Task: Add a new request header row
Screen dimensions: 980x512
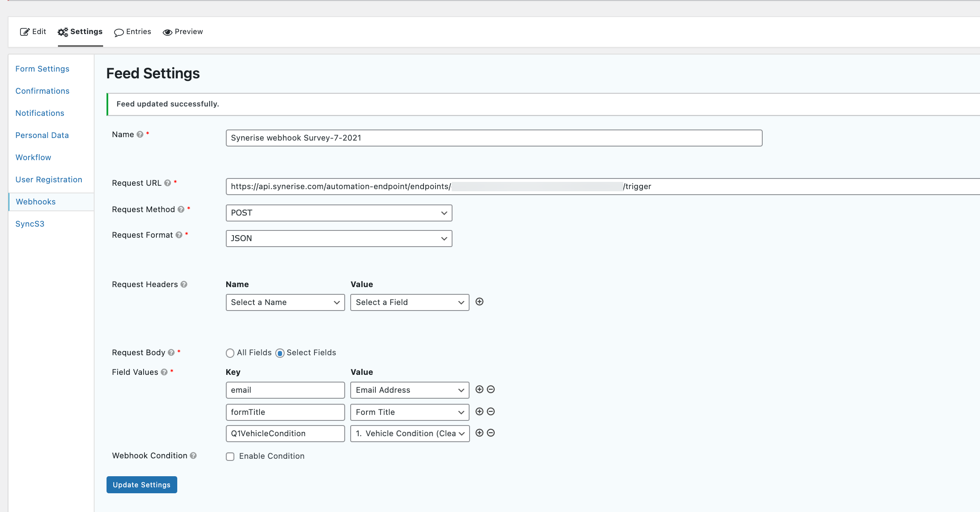Action: click(x=480, y=302)
